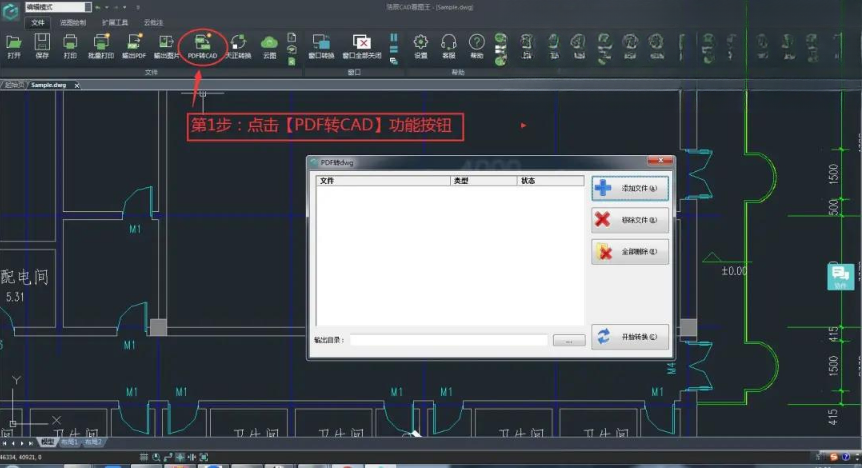Toggle the object snap status bar icon
This screenshot has width=862, height=468.
(180, 457)
